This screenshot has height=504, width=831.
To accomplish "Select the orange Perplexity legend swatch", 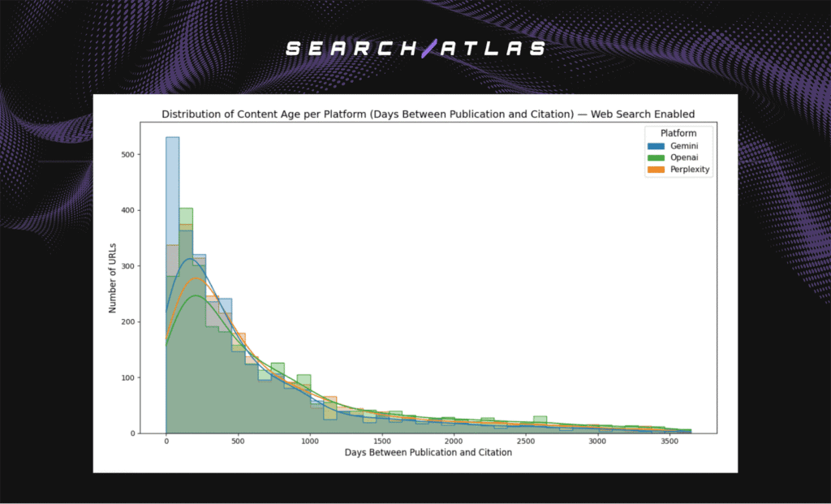I will pos(656,170).
